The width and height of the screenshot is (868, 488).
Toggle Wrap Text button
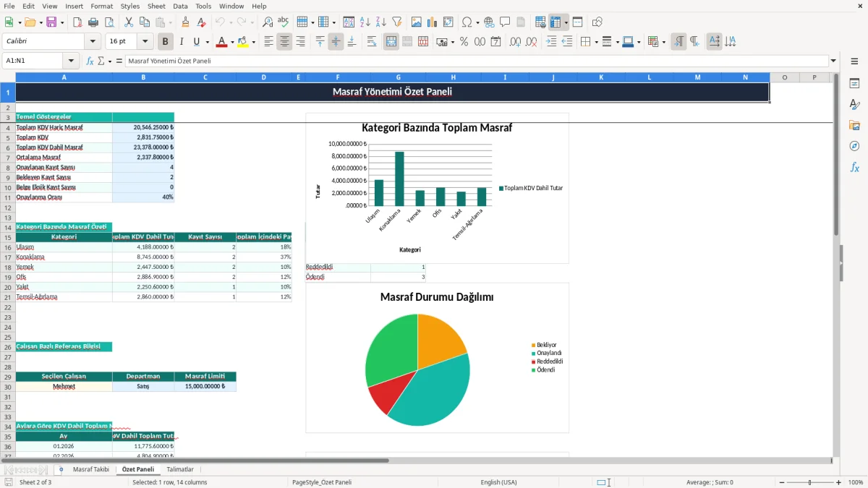[x=372, y=42]
